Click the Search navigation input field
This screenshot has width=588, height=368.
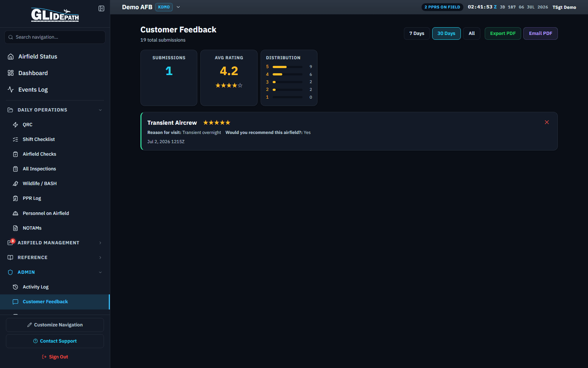[x=55, y=37]
